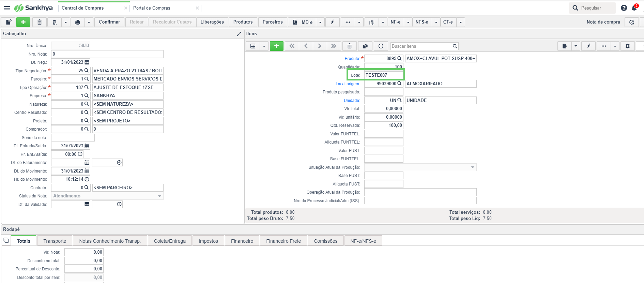Open the NF-e dropdown arrow
The height and width of the screenshot is (283, 644).
click(x=408, y=22)
